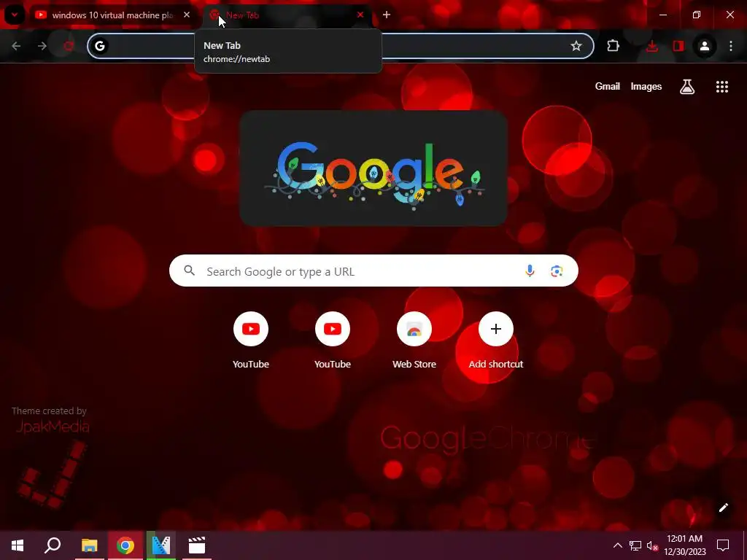The height and width of the screenshot is (560, 747).
Task: Search by image with the Lens icon
Action: [x=557, y=271]
